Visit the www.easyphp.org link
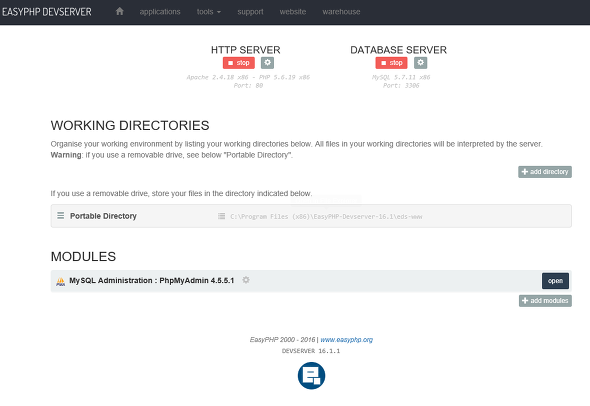Screen dimensions: 590x406 pyautogui.click(x=347, y=339)
